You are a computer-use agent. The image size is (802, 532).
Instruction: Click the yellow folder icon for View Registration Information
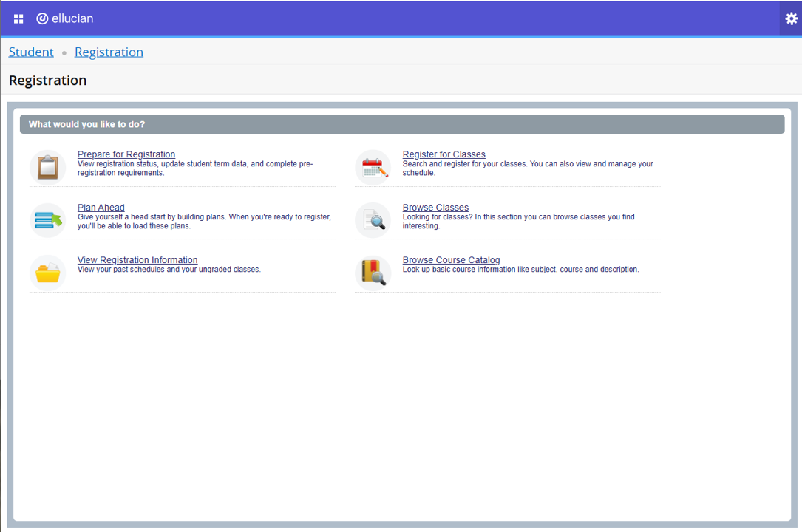[x=48, y=273]
